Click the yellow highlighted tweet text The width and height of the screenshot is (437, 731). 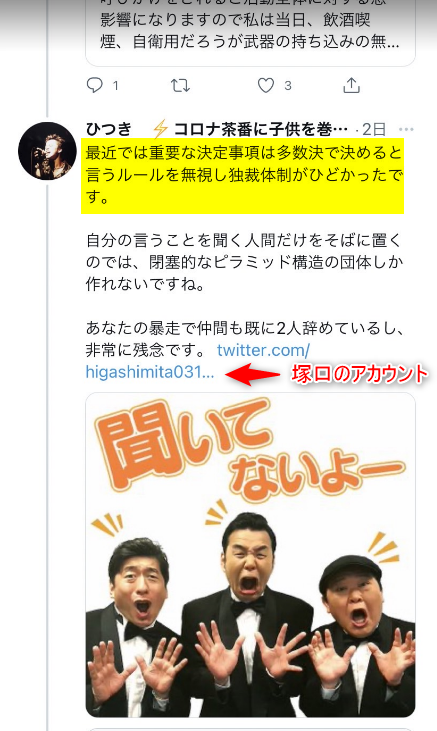[x=243, y=175]
